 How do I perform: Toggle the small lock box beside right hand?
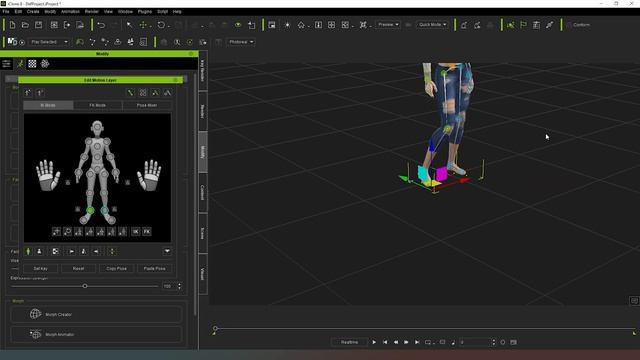point(128,182)
